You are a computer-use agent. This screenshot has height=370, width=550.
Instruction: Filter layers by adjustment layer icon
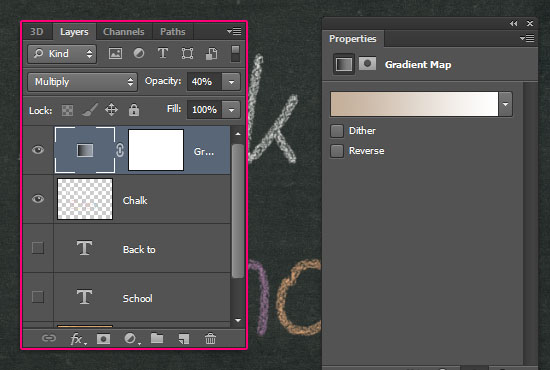coord(139,53)
